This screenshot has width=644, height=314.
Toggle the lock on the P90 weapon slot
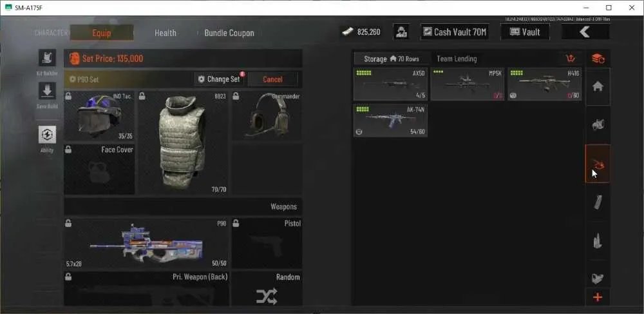click(68, 223)
